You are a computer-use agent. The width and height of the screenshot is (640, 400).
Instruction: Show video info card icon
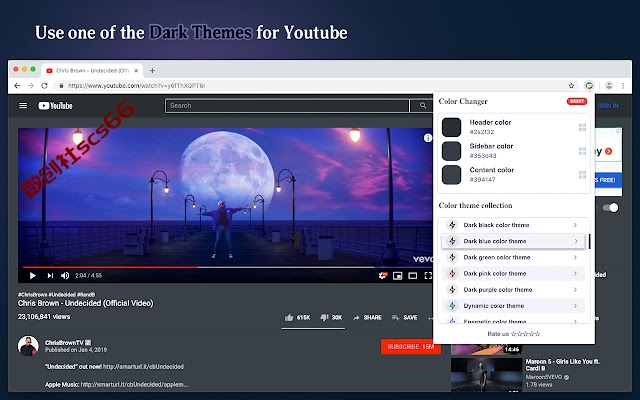[427, 138]
